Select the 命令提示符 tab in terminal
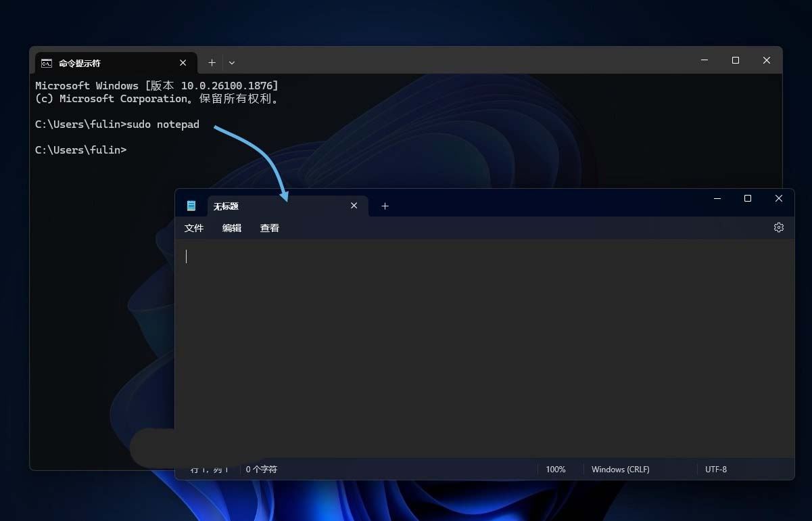The height and width of the screenshot is (521, 812). 116,63
